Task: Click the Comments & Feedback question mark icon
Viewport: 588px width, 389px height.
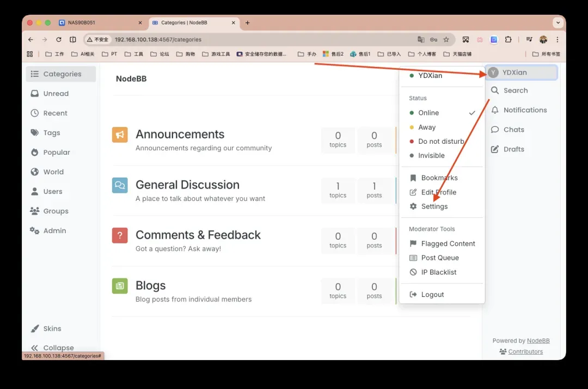Action: pos(120,235)
